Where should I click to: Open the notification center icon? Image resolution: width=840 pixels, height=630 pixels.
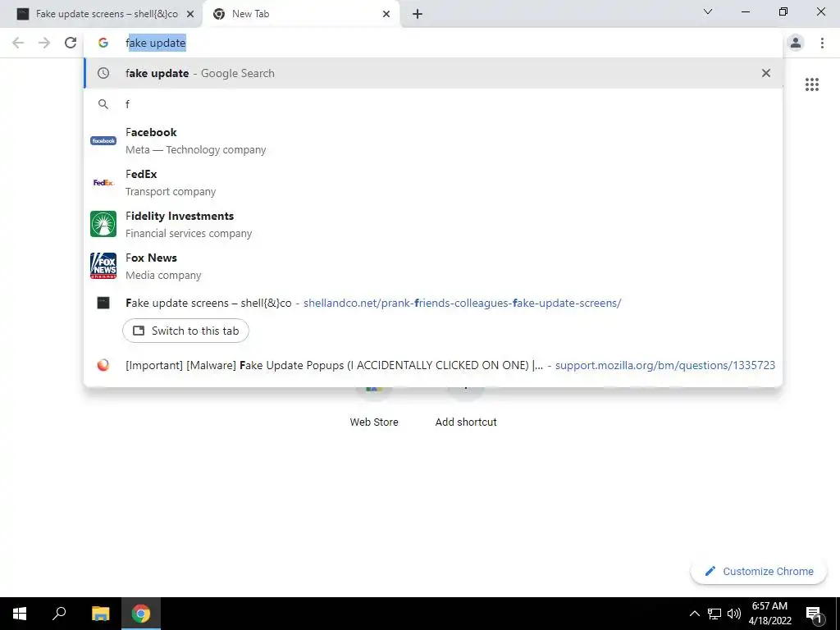(x=815, y=614)
